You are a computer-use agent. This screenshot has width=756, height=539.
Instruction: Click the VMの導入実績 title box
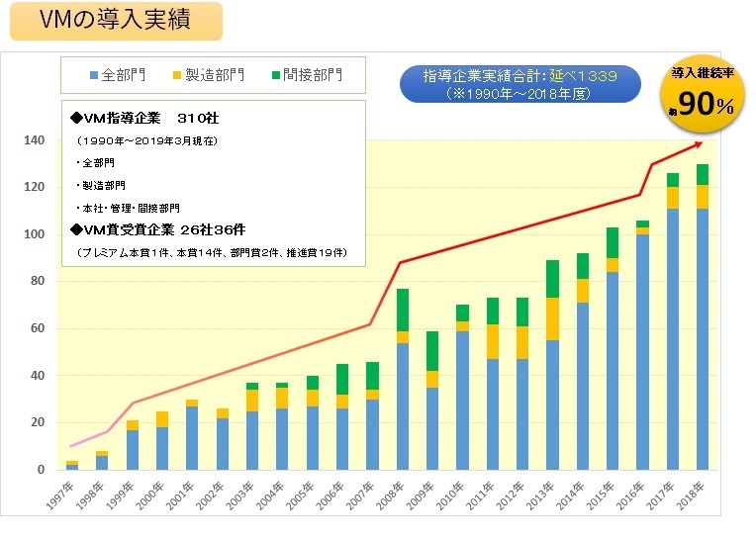116,21
